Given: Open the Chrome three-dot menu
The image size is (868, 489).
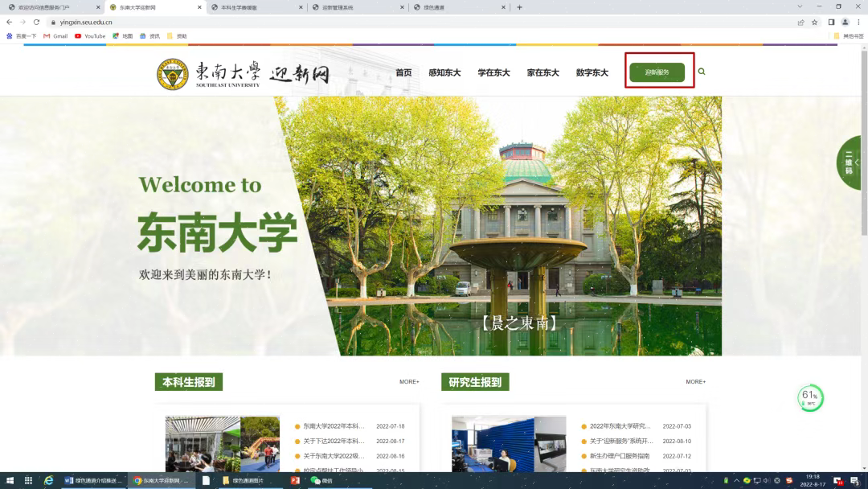Looking at the screenshot, I should pyautogui.click(x=858, y=23).
